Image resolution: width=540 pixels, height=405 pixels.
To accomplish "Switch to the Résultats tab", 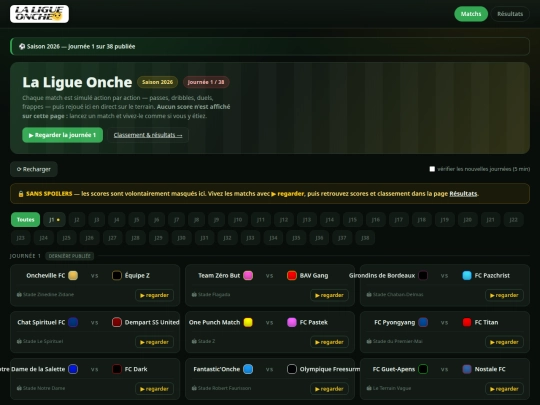I will click(510, 14).
